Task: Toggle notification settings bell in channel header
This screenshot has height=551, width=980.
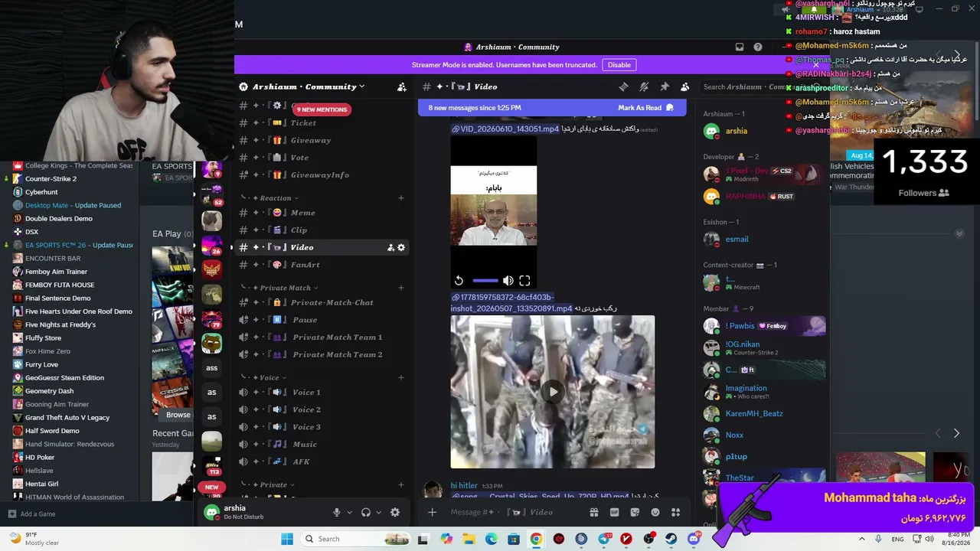Action: point(644,86)
